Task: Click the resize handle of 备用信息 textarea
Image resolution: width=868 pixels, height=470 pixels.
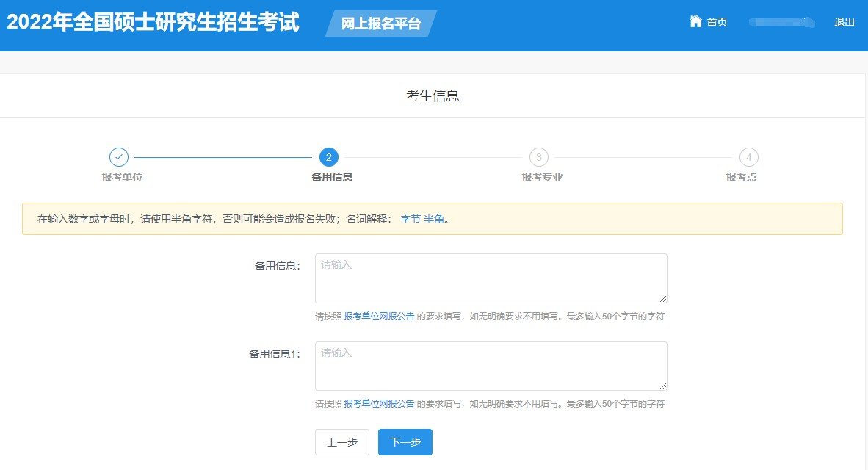Action: click(663, 299)
